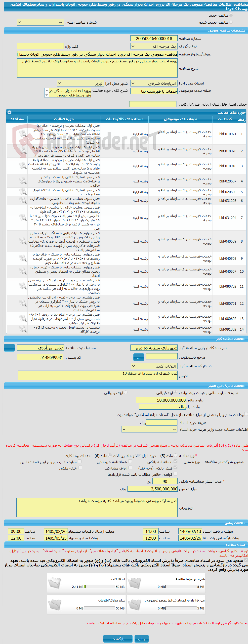Toggle the ضمانتنامه غیربانکی checkbox

pyautogui.click(x=130, y=461)
